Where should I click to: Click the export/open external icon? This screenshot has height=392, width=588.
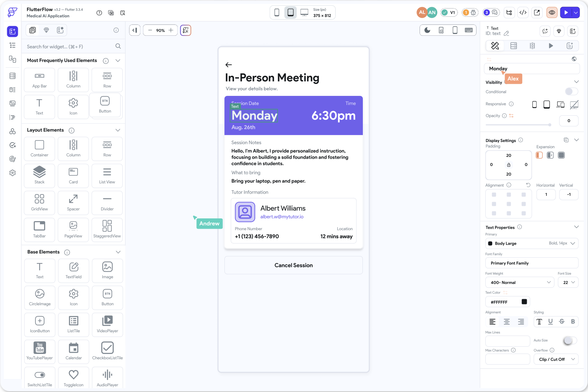coord(537,13)
